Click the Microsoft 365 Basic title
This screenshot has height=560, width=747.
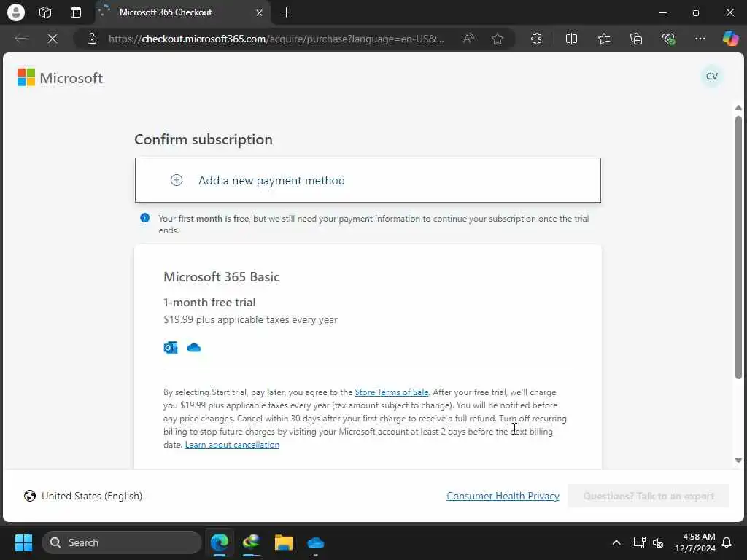click(222, 276)
